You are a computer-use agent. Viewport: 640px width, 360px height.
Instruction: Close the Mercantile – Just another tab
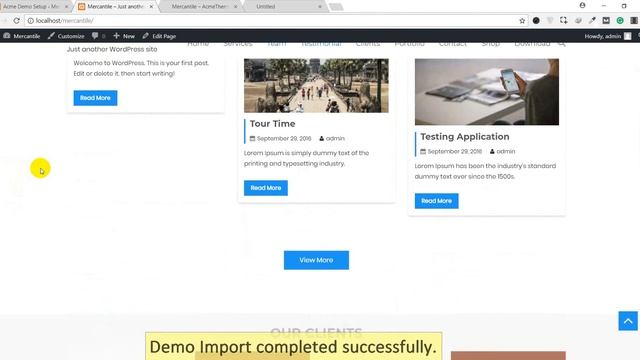tap(151, 7)
